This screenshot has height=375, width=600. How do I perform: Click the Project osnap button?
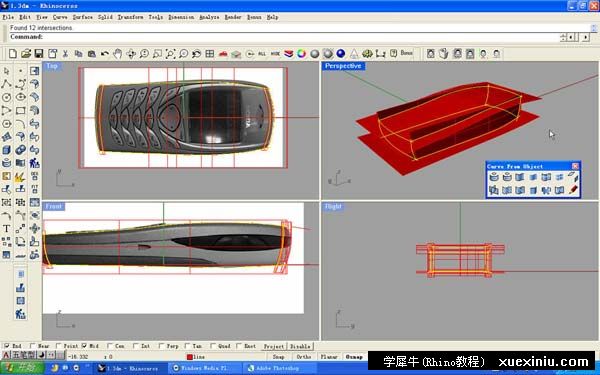[x=274, y=346]
